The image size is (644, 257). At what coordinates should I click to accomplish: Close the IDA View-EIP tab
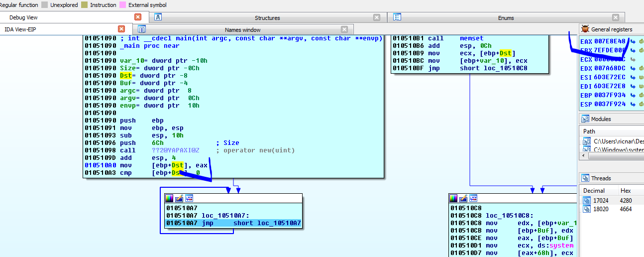[x=121, y=29]
